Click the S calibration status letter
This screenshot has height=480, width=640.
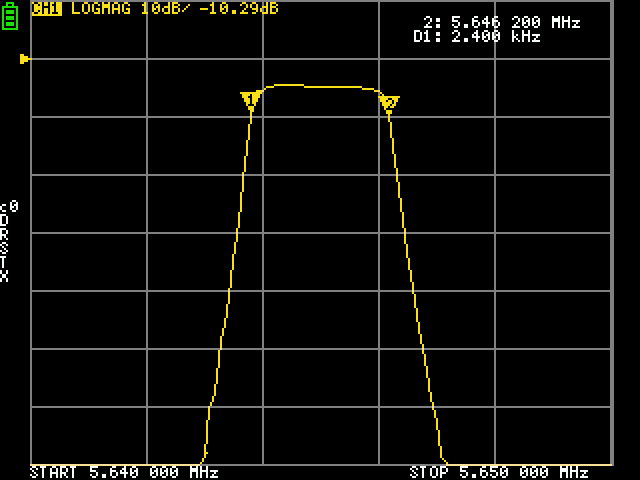5,248
